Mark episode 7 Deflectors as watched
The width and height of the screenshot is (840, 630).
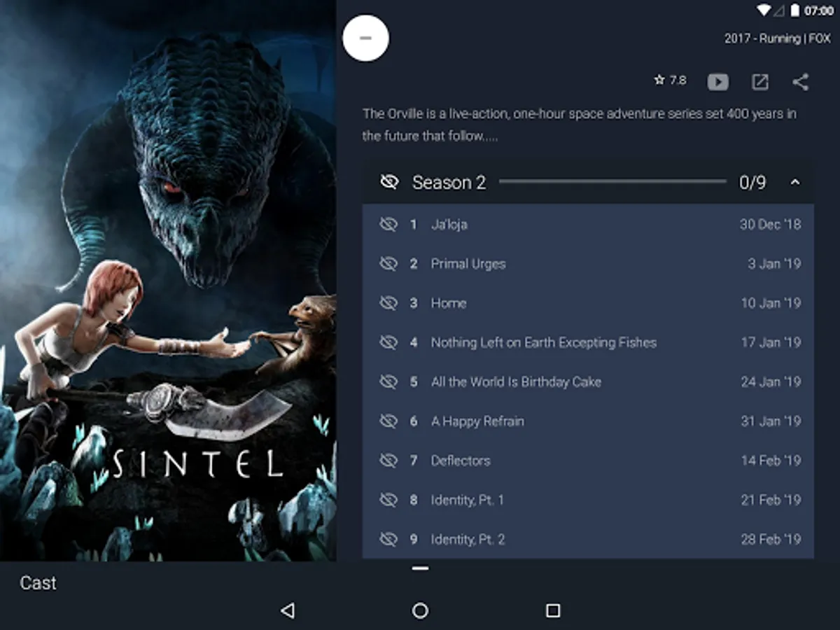(x=388, y=460)
